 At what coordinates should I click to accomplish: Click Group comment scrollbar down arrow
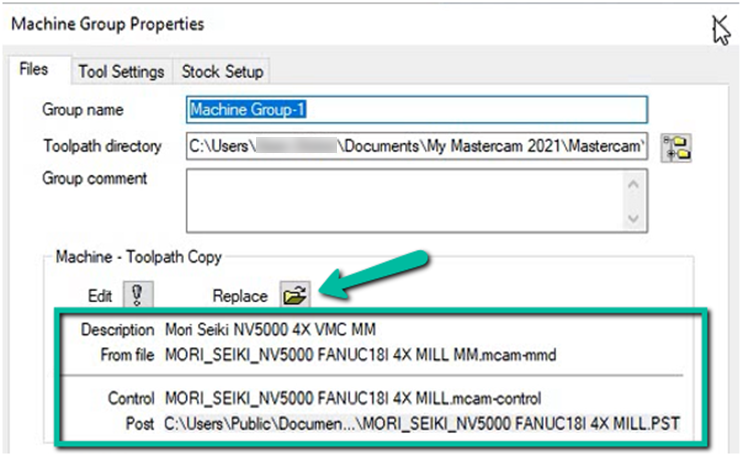click(634, 218)
